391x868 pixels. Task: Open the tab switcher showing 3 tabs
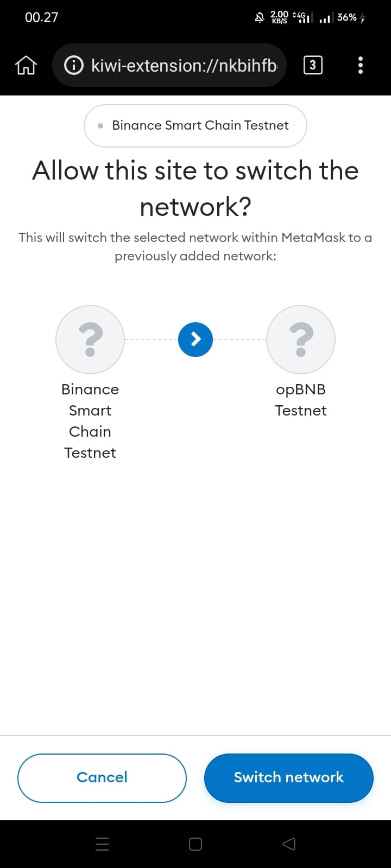tap(312, 66)
